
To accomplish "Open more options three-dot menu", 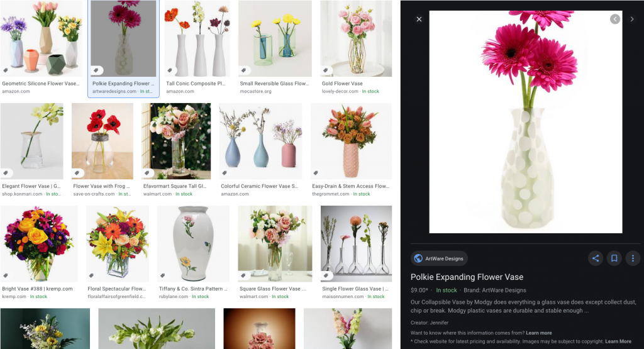I will (x=633, y=258).
